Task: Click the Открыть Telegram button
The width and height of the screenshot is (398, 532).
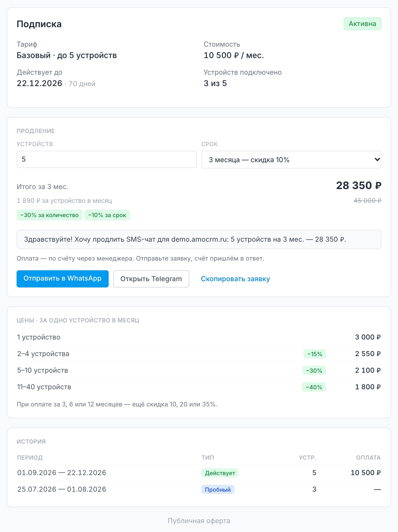Action: pos(151,279)
